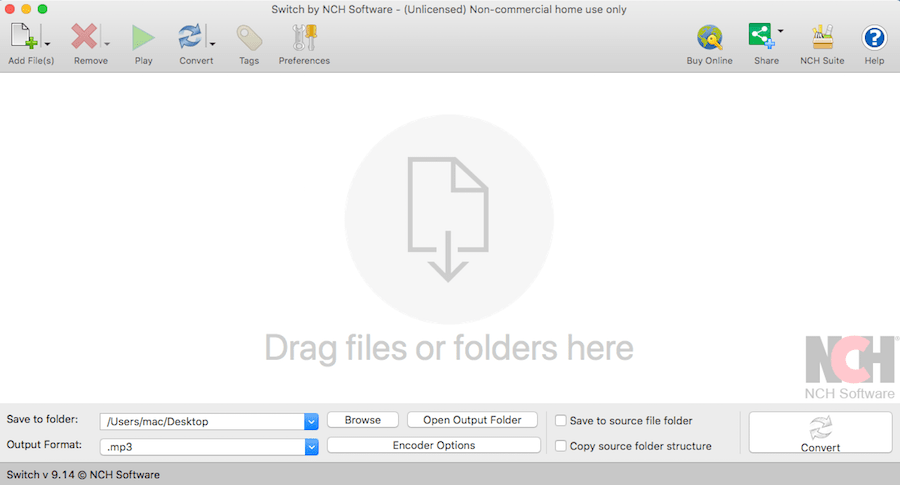The image size is (900, 485).
Task: Click the Output Format .mp3 field
Action: [202, 447]
